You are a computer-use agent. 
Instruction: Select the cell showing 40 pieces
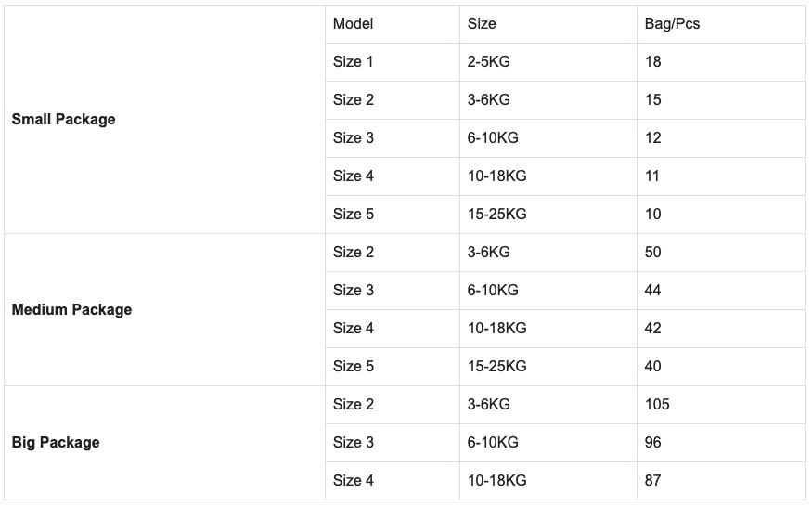[721, 367]
